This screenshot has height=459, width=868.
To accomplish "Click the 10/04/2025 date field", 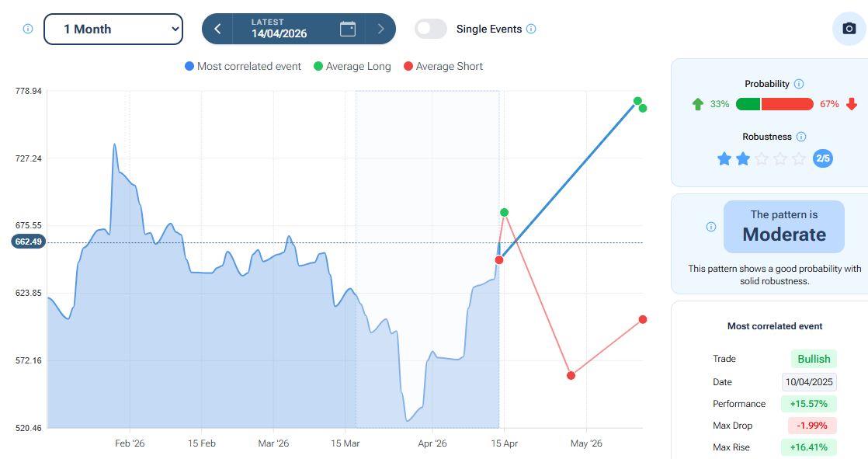I will (809, 382).
